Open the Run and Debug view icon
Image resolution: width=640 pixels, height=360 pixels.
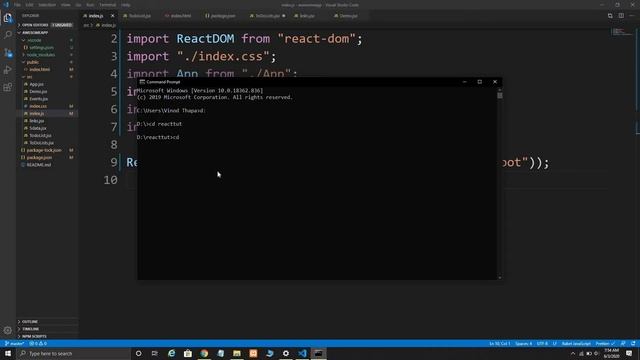[8, 70]
